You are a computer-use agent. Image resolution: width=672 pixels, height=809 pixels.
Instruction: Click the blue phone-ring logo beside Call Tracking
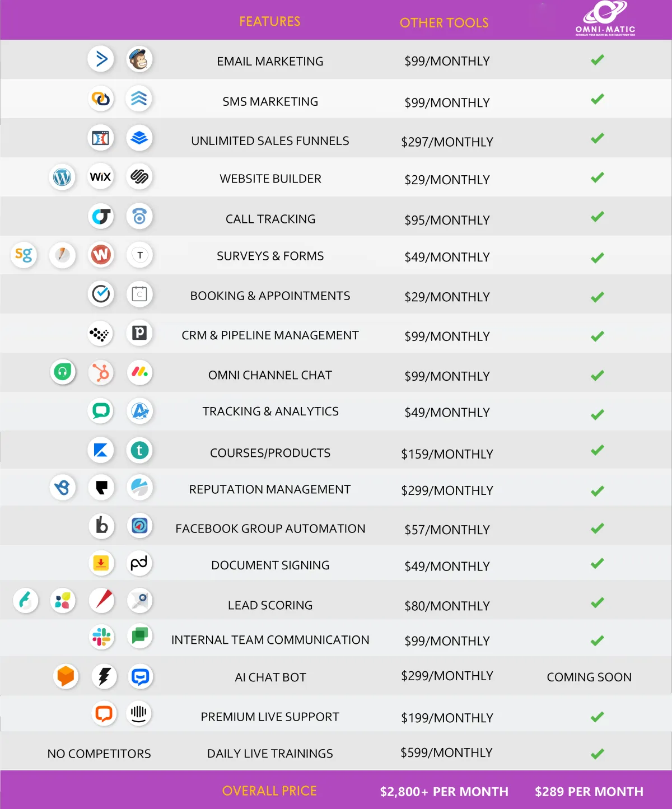(139, 216)
